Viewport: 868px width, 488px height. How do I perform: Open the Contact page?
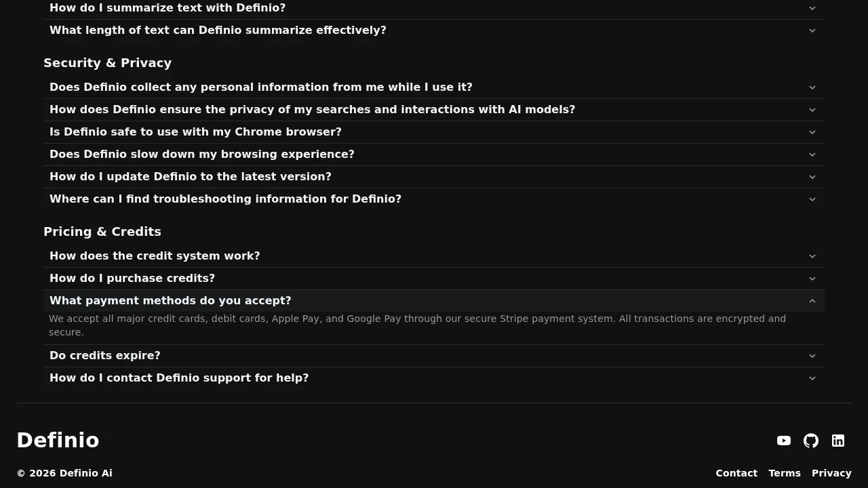pyautogui.click(x=736, y=472)
